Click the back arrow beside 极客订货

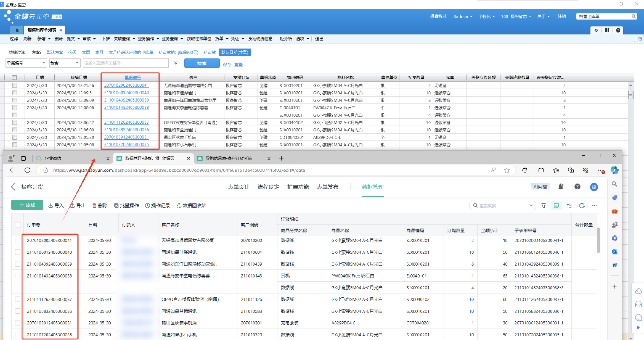(x=13, y=187)
